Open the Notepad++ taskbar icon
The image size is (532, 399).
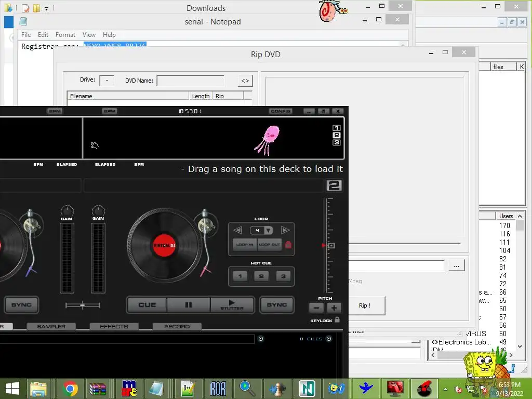[x=188, y=389]
